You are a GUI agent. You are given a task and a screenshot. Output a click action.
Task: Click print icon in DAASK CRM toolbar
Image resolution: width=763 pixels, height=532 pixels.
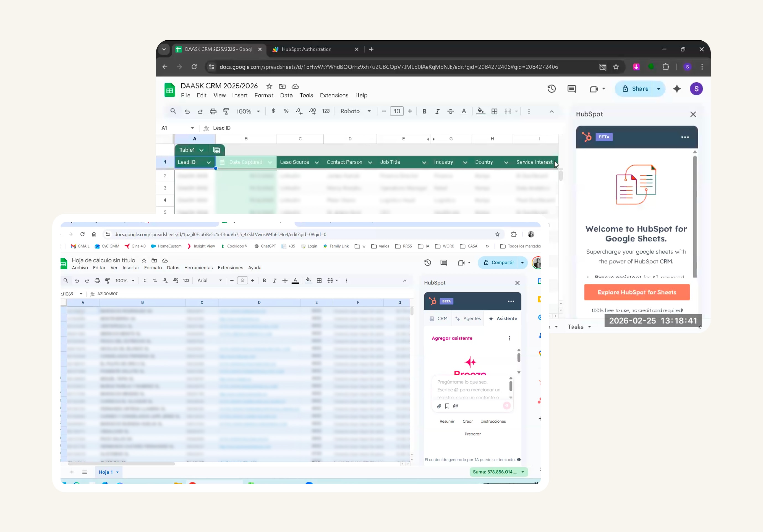pos(213,111)
